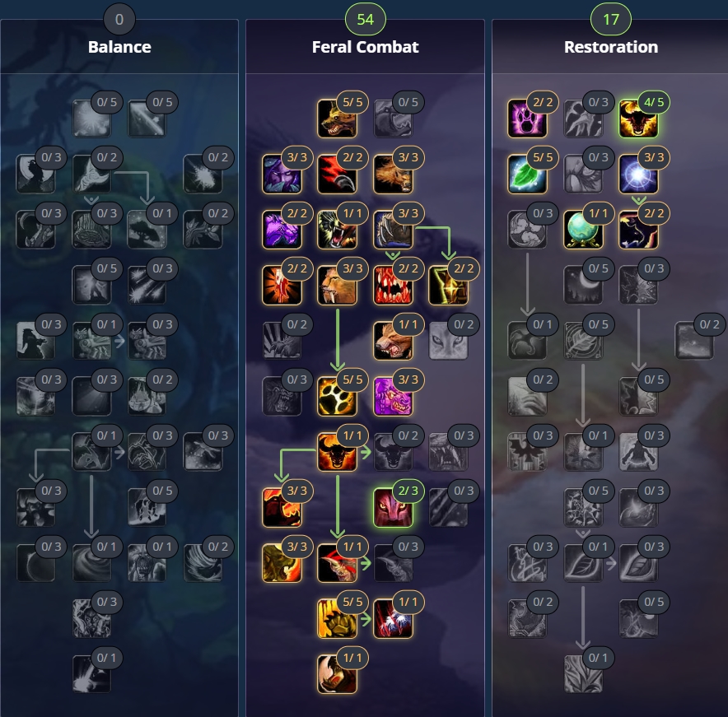Click the Balance tree title
728x717 pixels.
(x=119, y=47)
